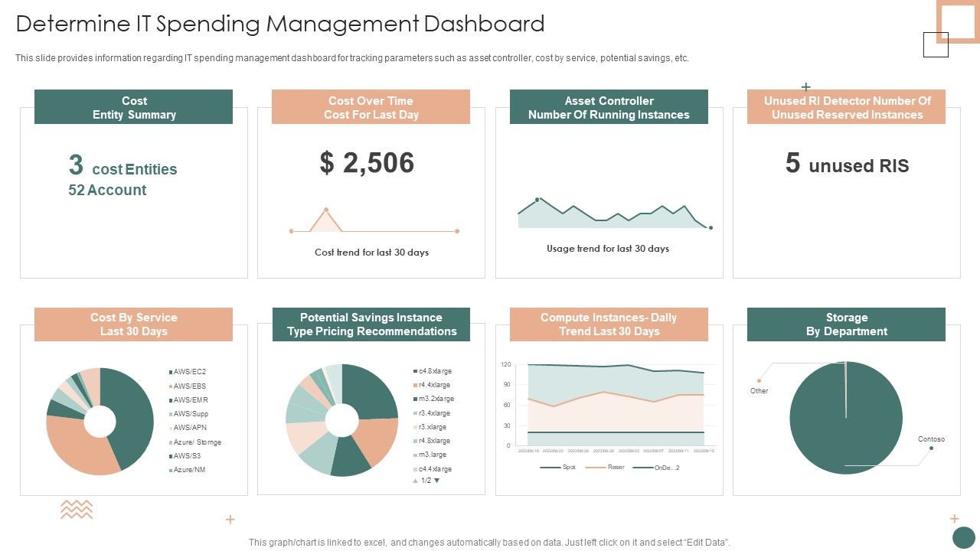Select the Azure/NM legend entry

[x=188, y=469]
